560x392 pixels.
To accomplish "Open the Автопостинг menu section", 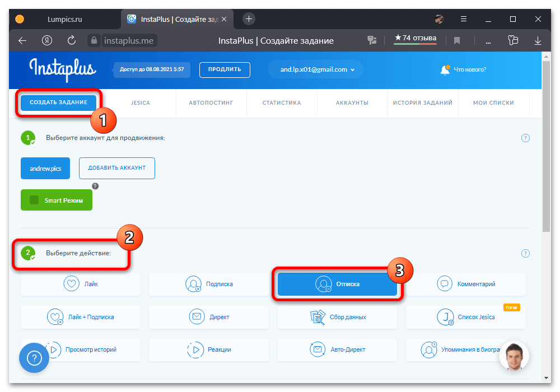I will pyautogui.click(x=211, y=103).
